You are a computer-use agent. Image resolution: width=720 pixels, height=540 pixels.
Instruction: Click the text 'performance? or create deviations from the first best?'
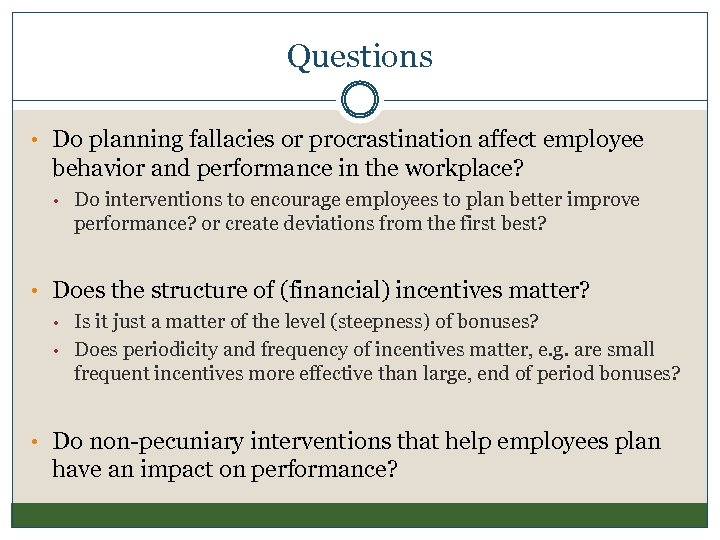click(x=310, y=223)
